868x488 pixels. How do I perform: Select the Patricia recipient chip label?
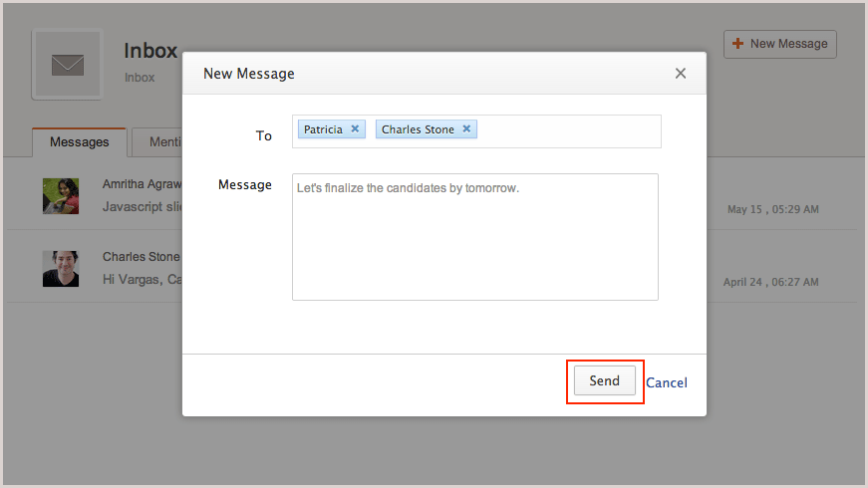tap(323, 129)
